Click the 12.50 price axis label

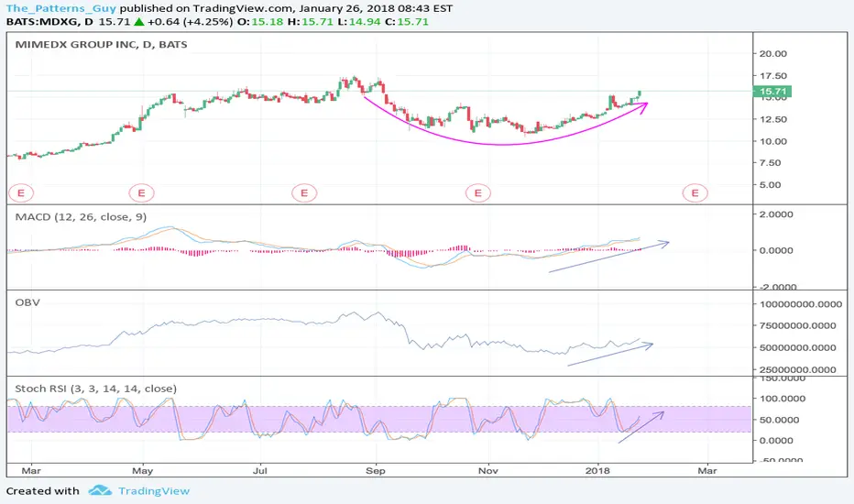[773, 119]
